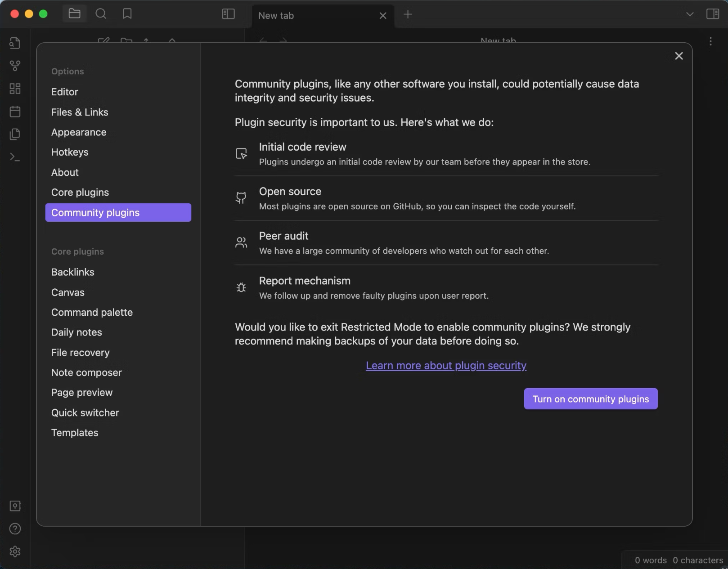This screenshot has width=728, height=569.
Task: Click the Initial code review icon
Action: [241, 153]
